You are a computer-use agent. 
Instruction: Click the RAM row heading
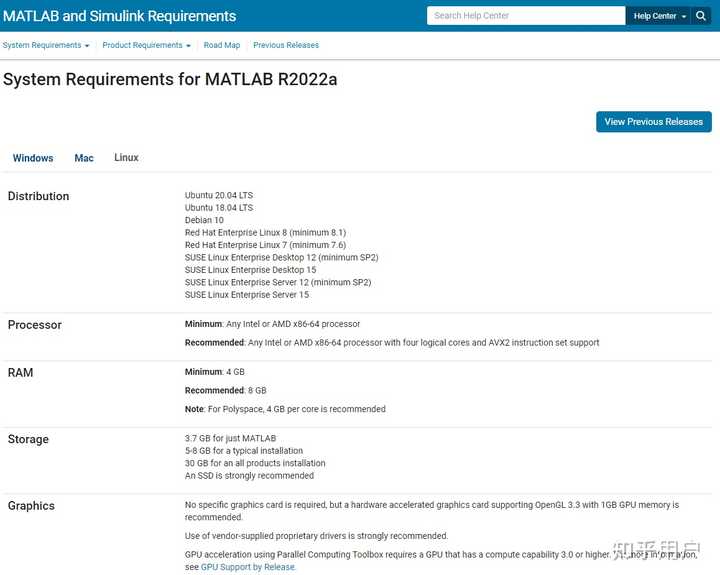coord(21,372)
